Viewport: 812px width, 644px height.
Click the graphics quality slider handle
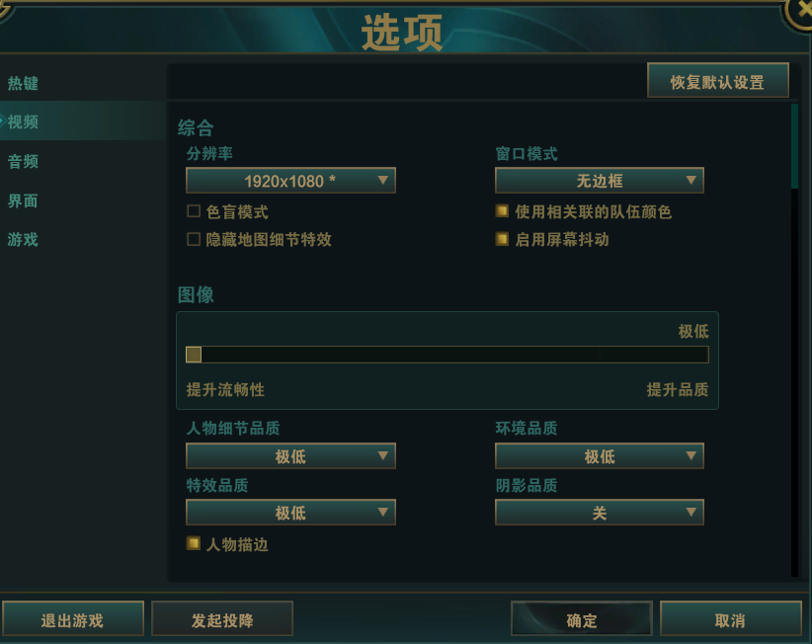click(x=194, y=355)
